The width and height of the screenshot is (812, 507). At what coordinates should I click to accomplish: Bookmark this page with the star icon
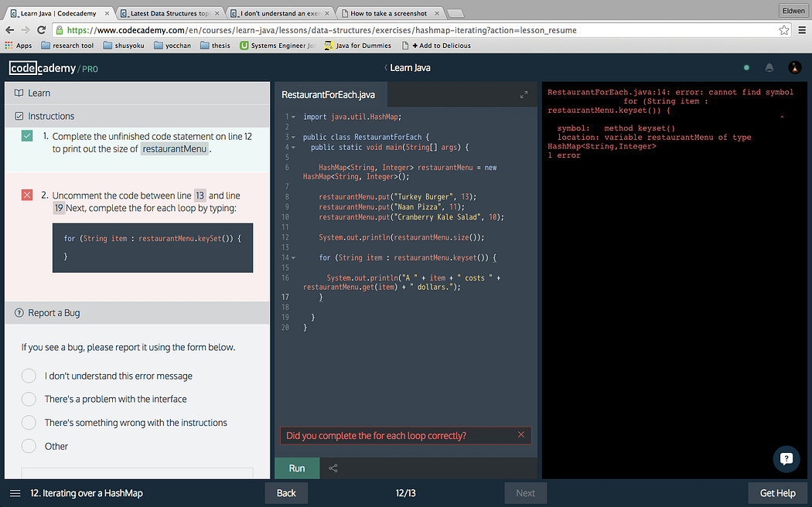click(784, 30)
